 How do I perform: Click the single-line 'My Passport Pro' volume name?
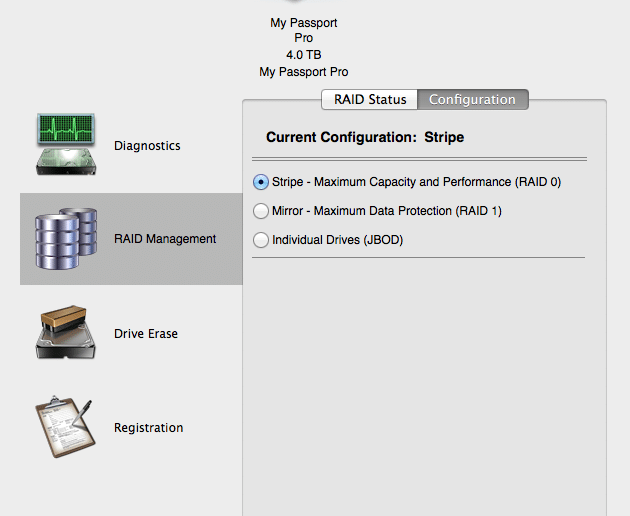304,72
